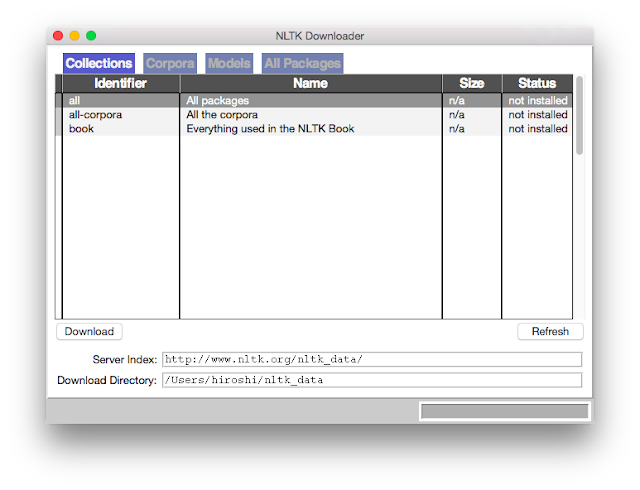Click 'not installed' status for book row

(x=538, y=129)
